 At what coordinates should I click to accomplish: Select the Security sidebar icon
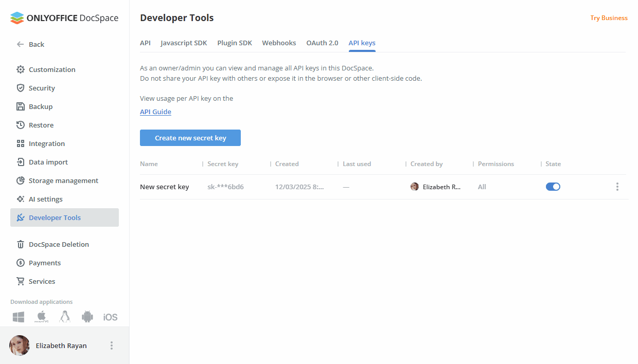click(42, 88)
